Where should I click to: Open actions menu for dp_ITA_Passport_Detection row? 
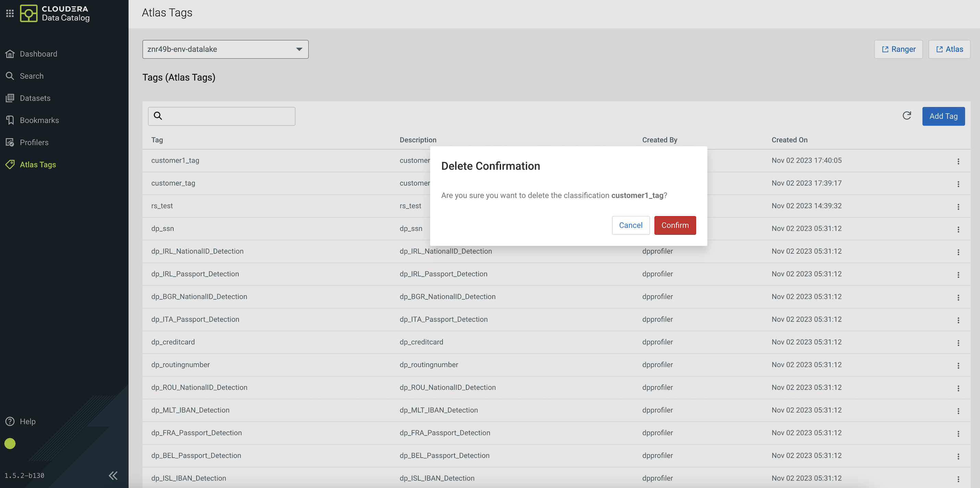click(958, 320)
